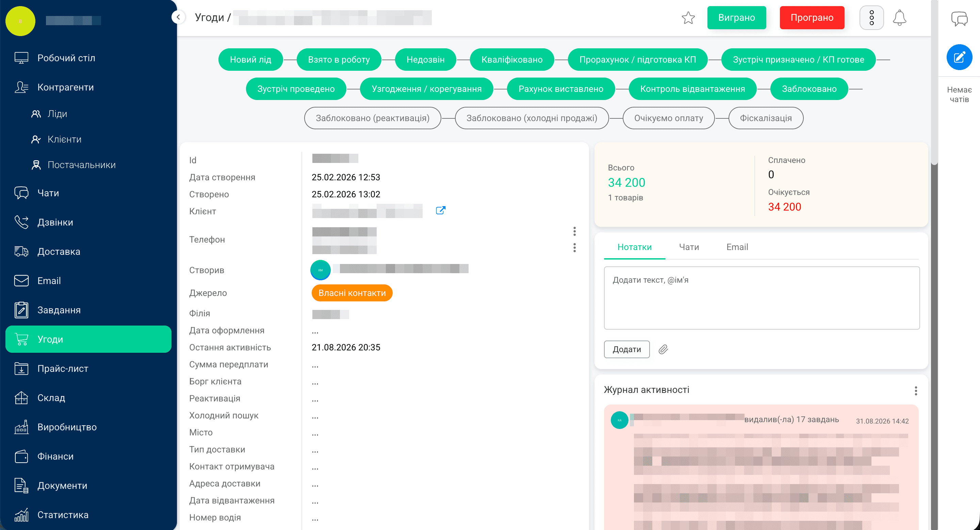980x530 pixels.
Task: Click the Виграно button
Action: tap(736, 18)
